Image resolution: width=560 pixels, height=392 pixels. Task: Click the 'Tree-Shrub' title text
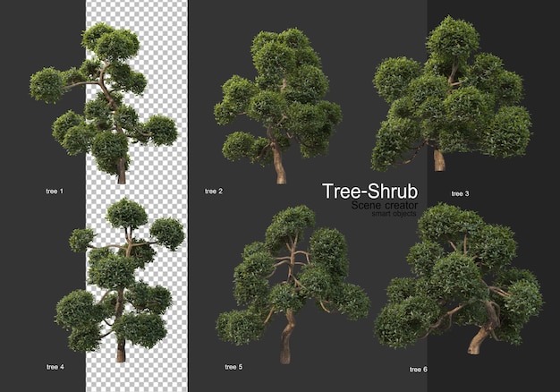tap(369, 192)
